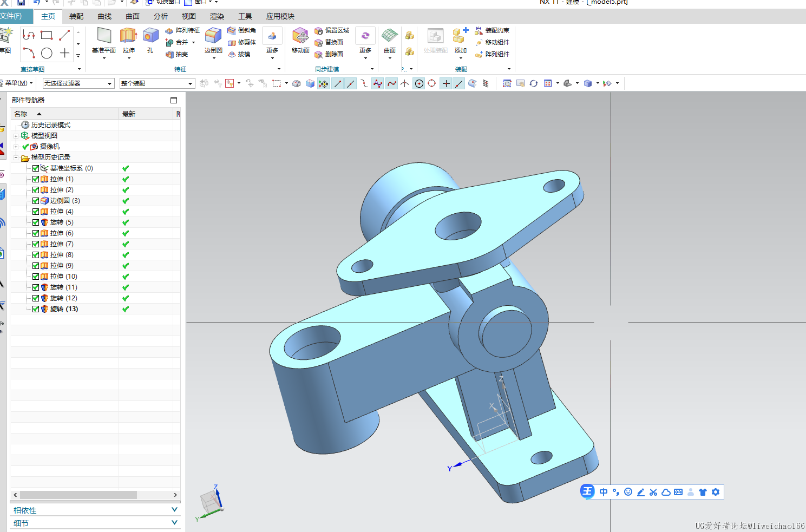Open the 更多 dropdown in 同步建模 group
The height and width of the screenshot is (532, 806).
click(x=365, y=43)
